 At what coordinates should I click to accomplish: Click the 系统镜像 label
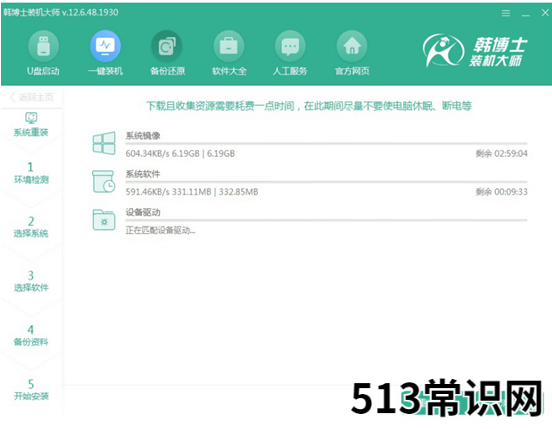(143, 135)
